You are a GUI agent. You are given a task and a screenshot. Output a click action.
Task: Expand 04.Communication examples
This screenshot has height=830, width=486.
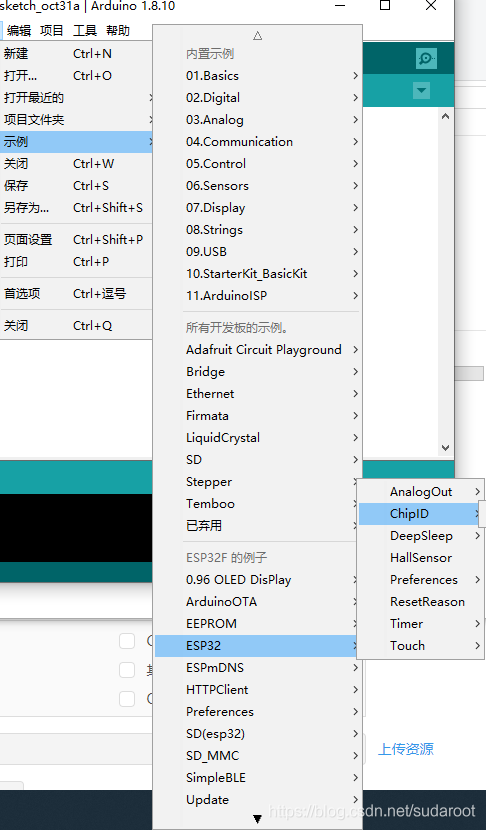(258, 142)
